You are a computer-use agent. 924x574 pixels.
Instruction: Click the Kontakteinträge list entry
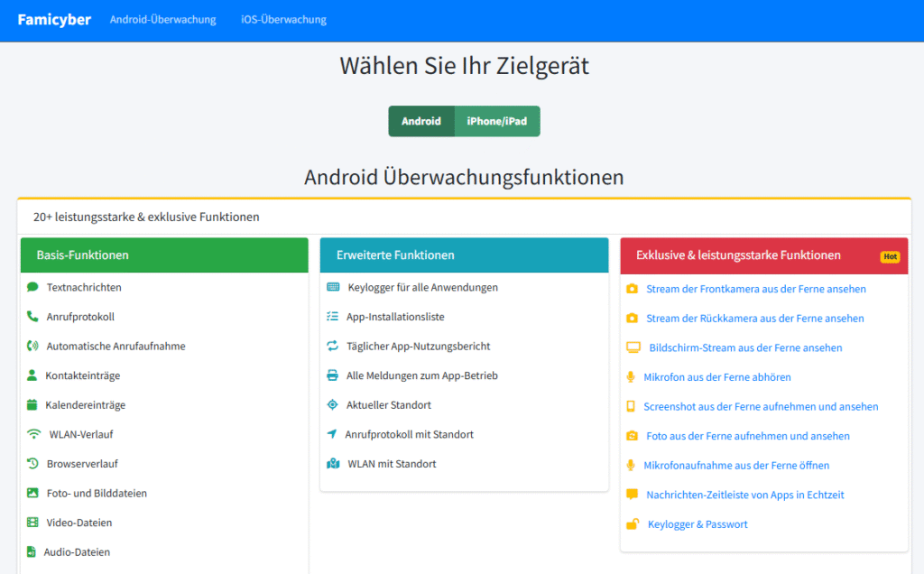point(82,375)
